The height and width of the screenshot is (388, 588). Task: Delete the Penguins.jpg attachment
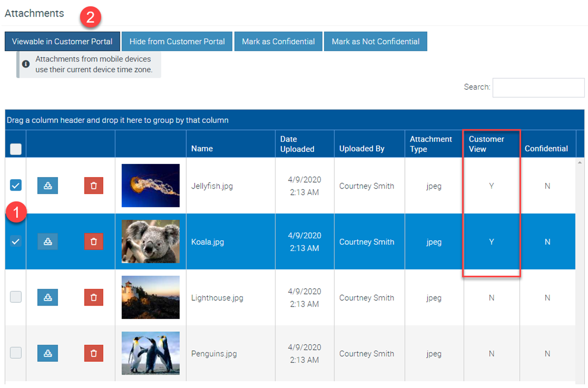coord(94,353)
